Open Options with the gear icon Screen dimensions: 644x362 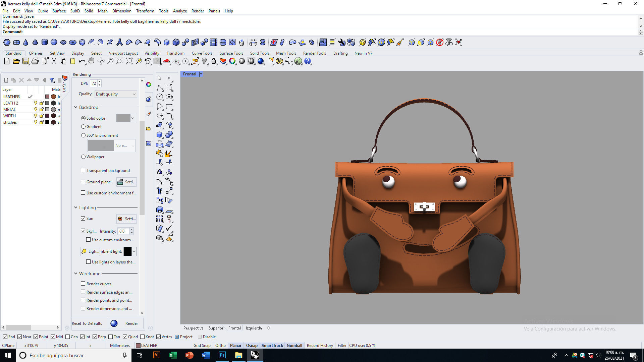coord(279,61)
